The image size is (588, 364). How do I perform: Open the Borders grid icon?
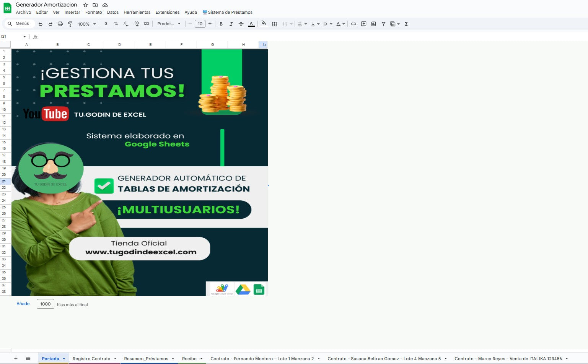274,24
